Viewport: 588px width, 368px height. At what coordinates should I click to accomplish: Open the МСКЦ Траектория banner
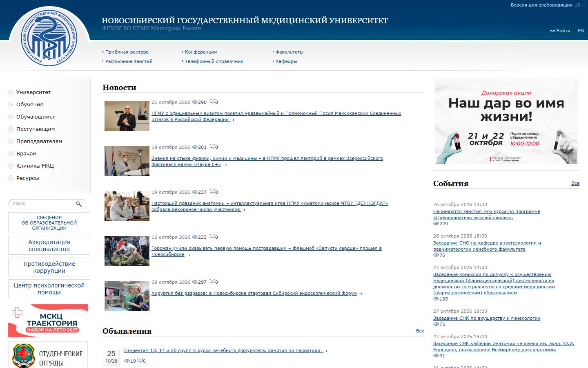pos(48,321)
